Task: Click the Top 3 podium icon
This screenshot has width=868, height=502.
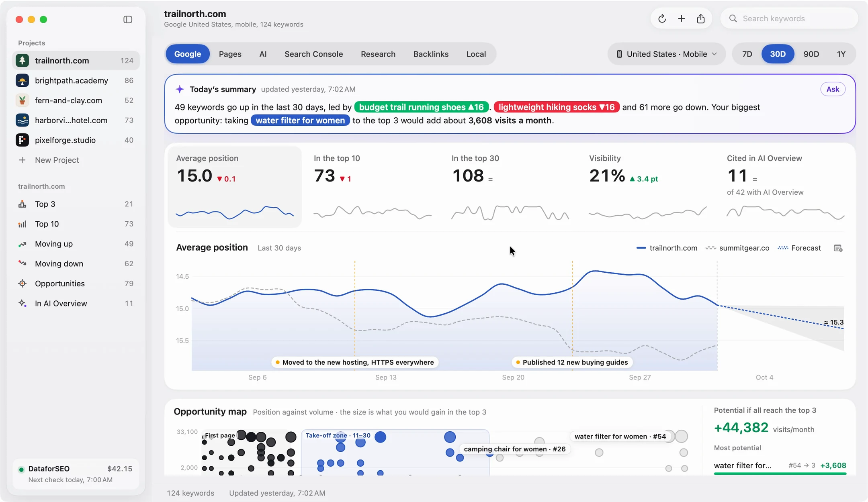Action: tap(22, 204)
